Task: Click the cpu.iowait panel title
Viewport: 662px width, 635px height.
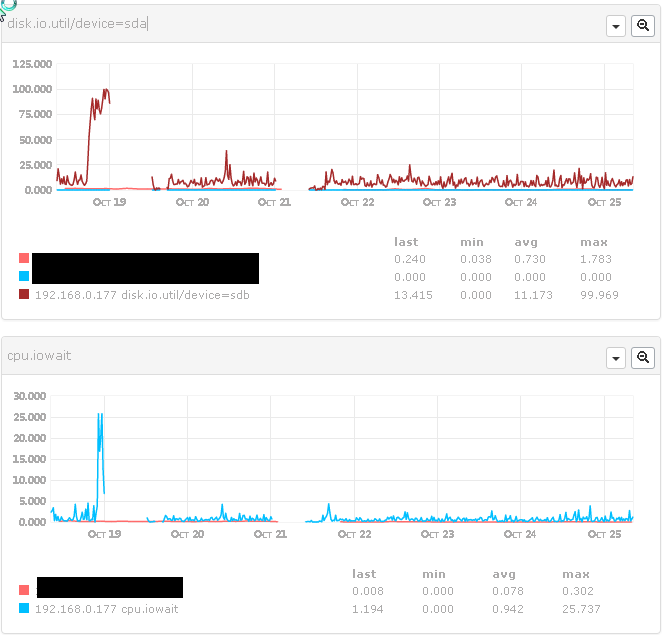Action: (x=39, y=356)
